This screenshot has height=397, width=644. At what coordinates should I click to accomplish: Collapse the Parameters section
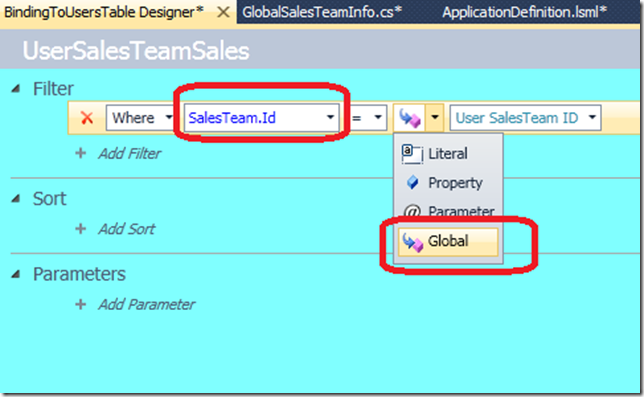point(16,274)
